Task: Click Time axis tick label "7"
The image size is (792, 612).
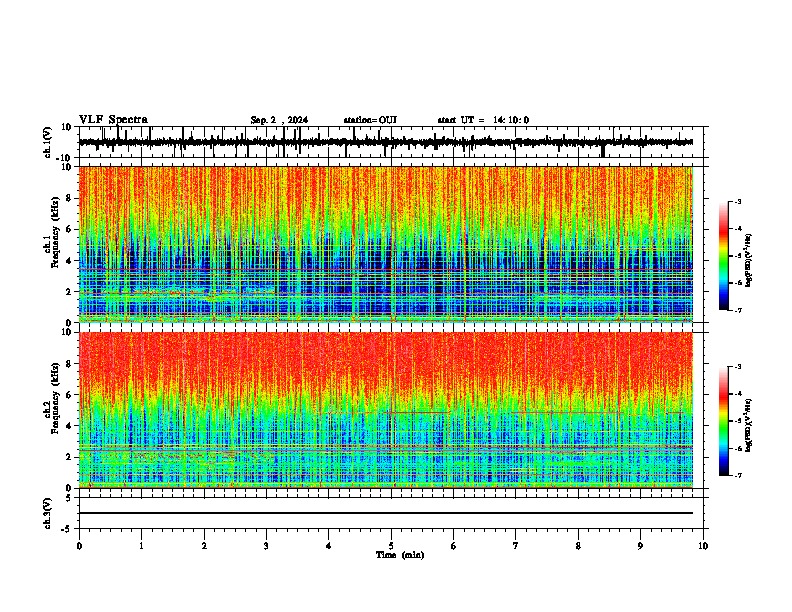Action: coord(516,546)
